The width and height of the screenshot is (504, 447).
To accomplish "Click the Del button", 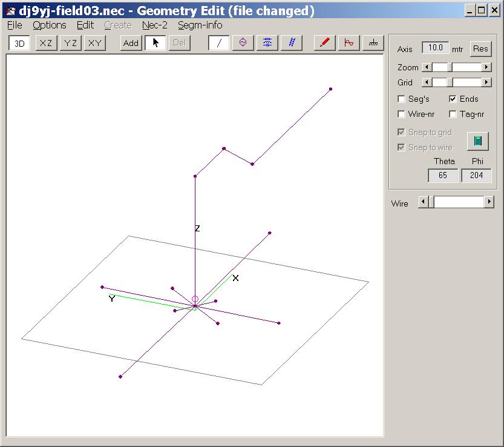I will (179, 43).
